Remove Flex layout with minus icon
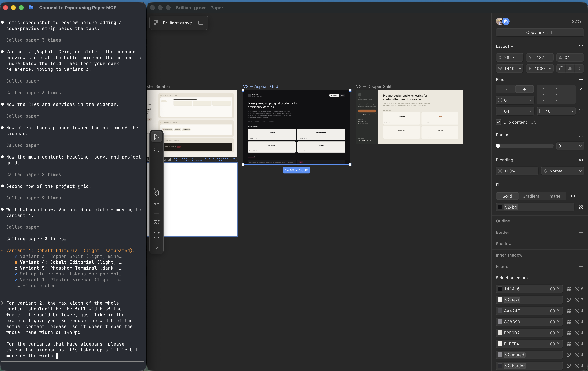 coord(581,80)
